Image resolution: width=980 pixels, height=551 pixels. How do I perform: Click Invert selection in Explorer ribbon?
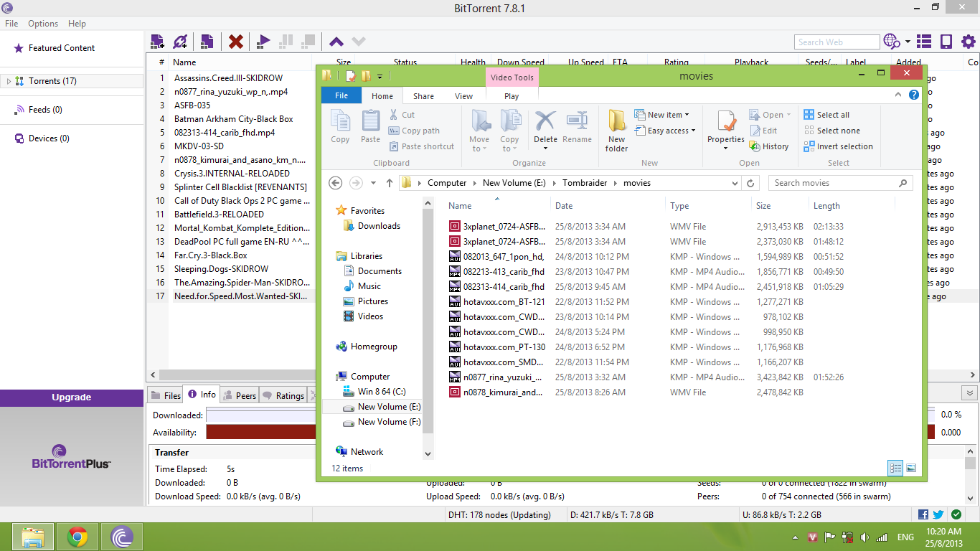(838, 146)
